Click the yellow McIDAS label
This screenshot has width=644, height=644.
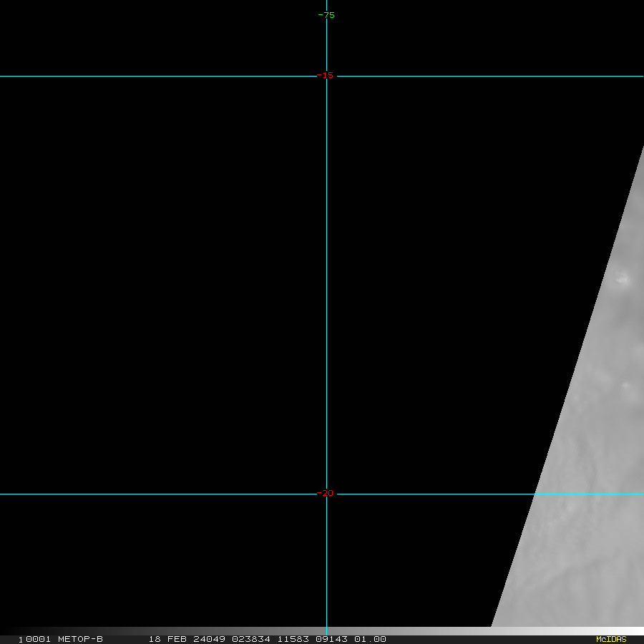(x=610, y=639)
